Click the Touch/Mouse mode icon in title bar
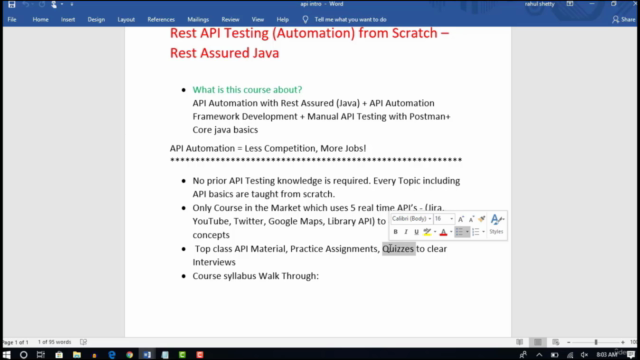 54,4
